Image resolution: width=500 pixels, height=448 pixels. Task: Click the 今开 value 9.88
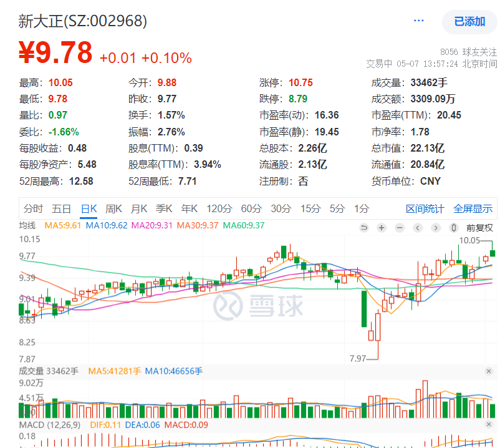[x=167, y=83]
